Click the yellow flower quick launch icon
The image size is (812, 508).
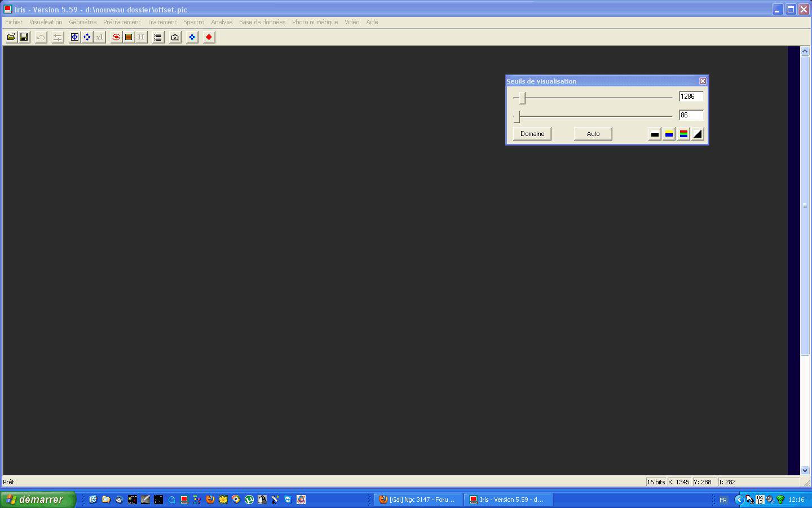(223, 500)
